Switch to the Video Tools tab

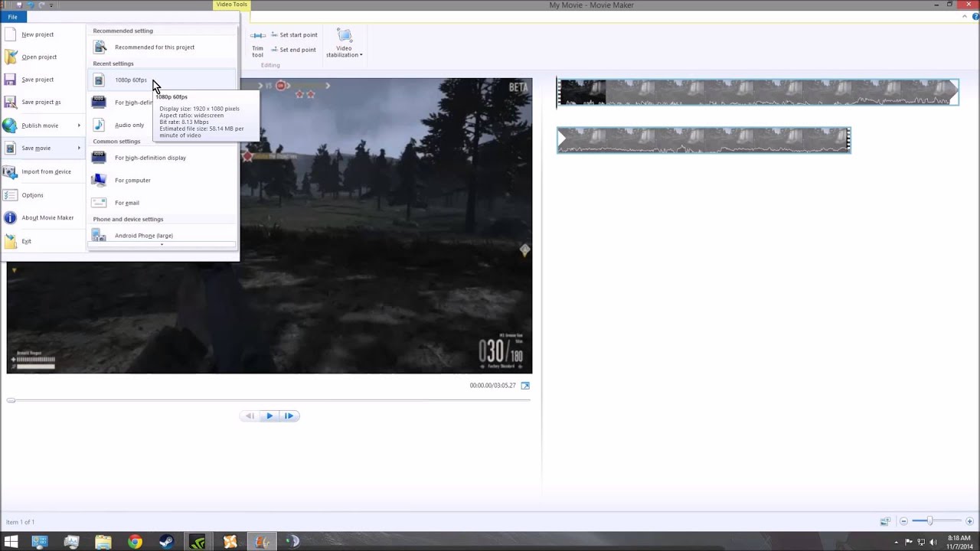(x=231, y=5)
